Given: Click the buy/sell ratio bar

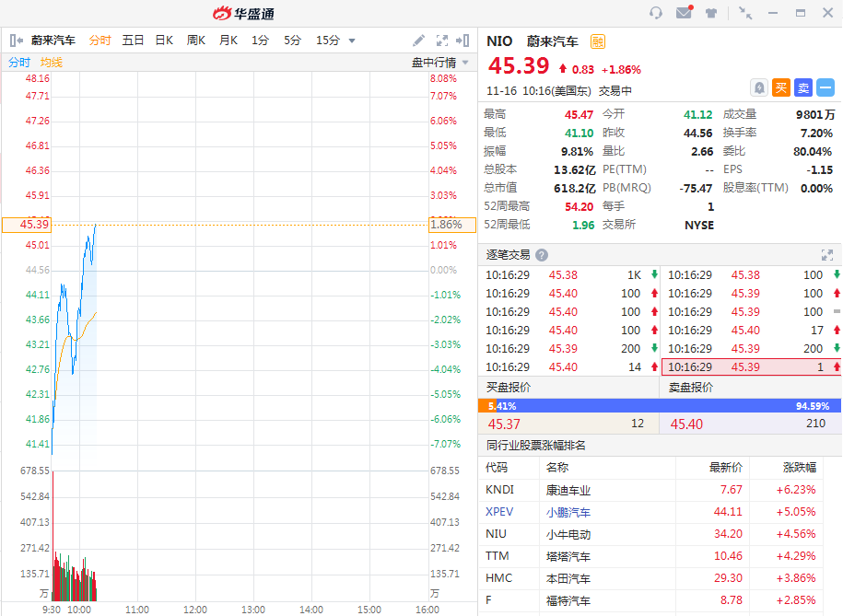Looking at the screenshot, I should tap(660, 406).
